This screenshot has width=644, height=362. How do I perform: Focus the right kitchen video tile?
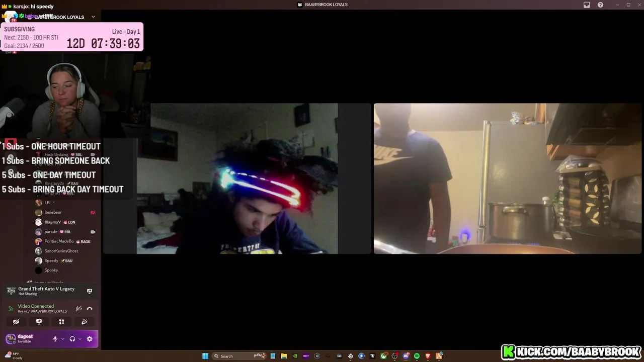[508, 178]
